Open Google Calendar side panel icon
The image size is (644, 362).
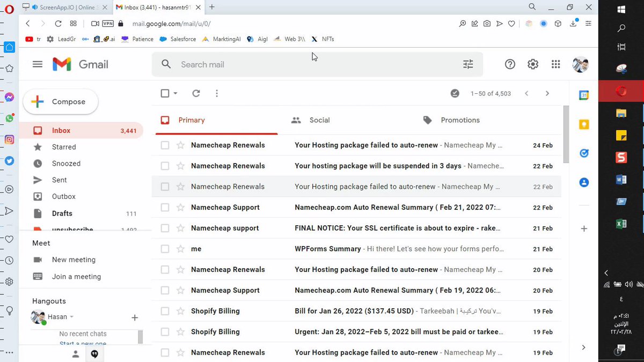[x=584, y=95]
